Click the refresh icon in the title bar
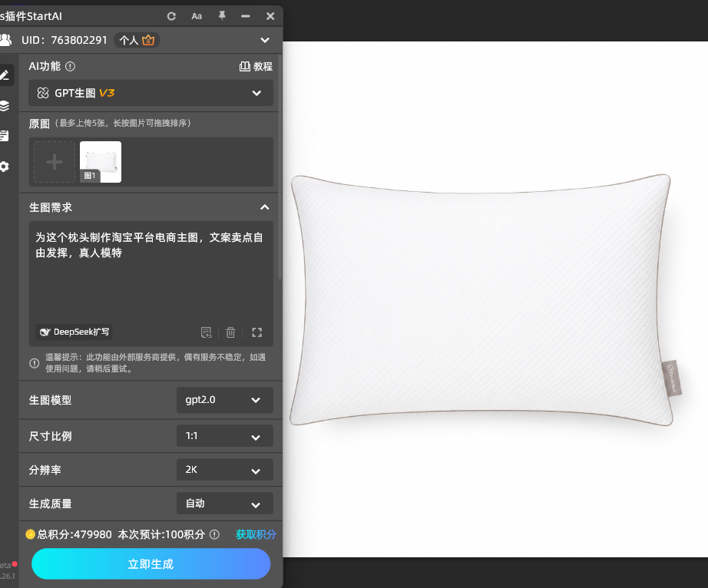The height and width of the screenshot is (588, 708). click(171, 16)
